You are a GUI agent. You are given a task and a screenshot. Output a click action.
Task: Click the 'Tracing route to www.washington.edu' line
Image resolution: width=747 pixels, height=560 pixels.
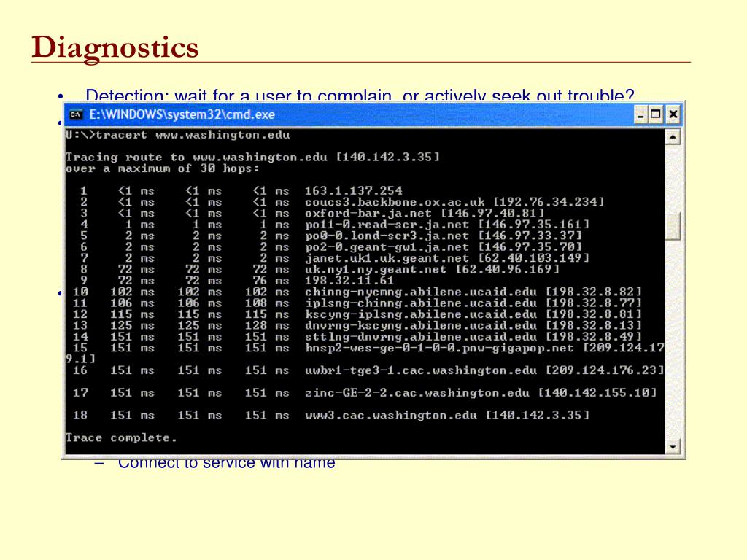pyautogui.click(x=252, y=157)
